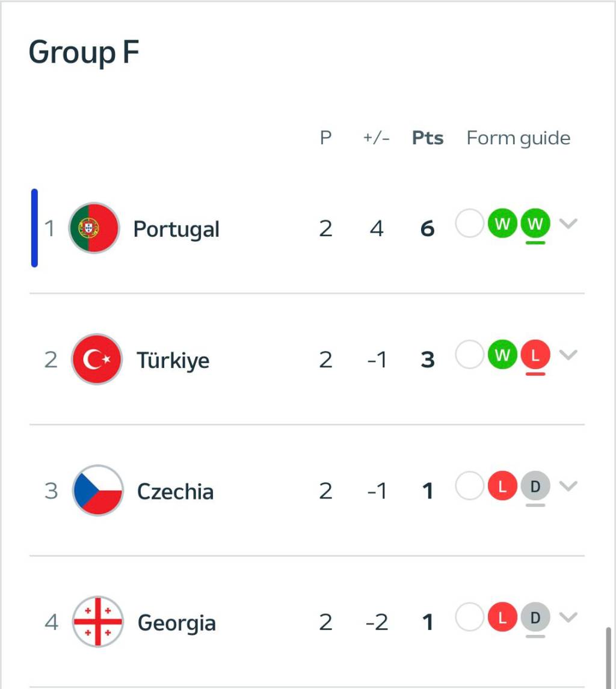616x689 pixels.
Task: Click the Form guide column header
Action: [x=518, y=138]
